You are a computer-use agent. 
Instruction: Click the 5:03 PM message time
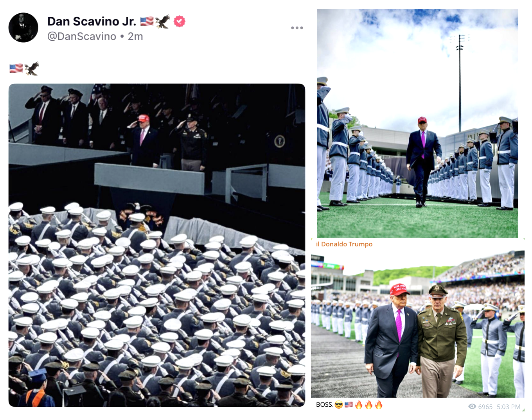[x=509, y=407]
